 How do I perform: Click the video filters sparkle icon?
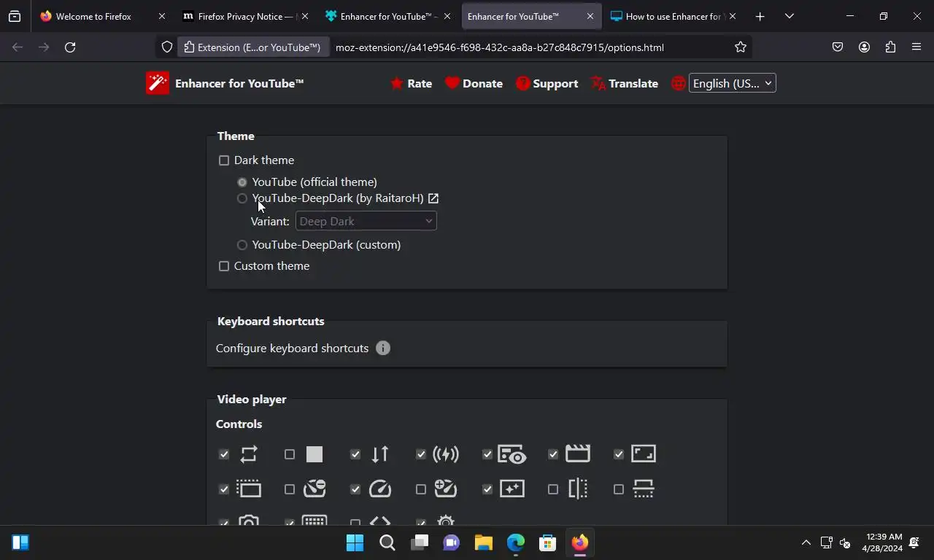(x=512, y=489)
